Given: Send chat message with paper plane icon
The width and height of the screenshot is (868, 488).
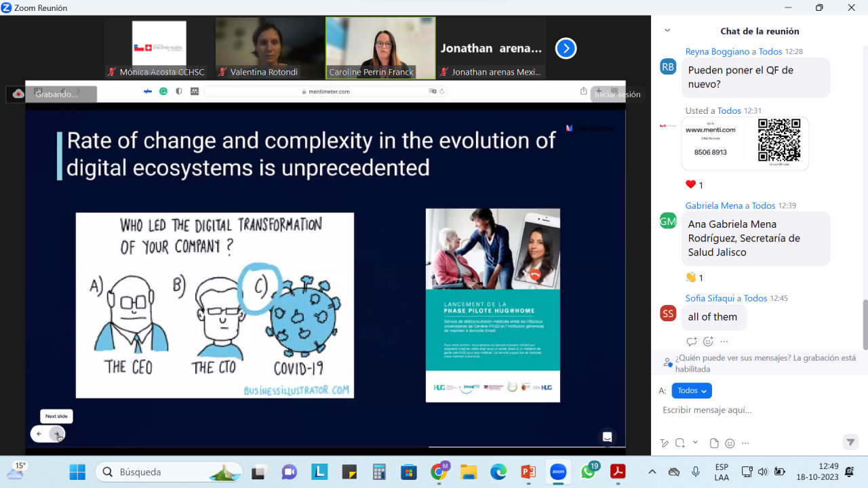Looking at the screenshot, I should tap(850, 443).
